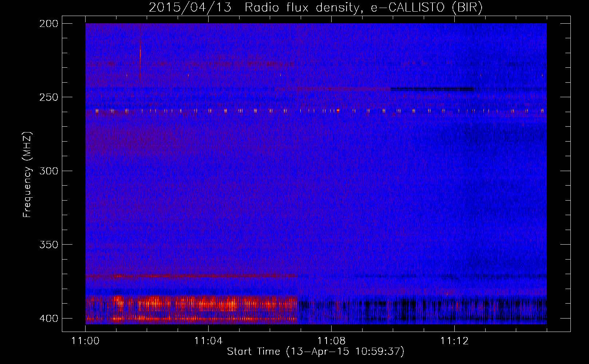
Task: Click the 250 frequency tick label
Action: (x=48, y=97)
